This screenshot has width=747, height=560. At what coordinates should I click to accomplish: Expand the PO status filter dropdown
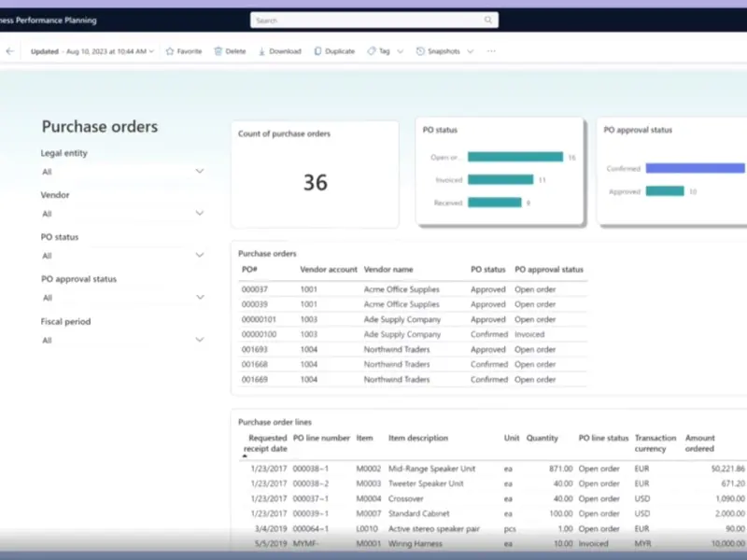tap(199, 255)
